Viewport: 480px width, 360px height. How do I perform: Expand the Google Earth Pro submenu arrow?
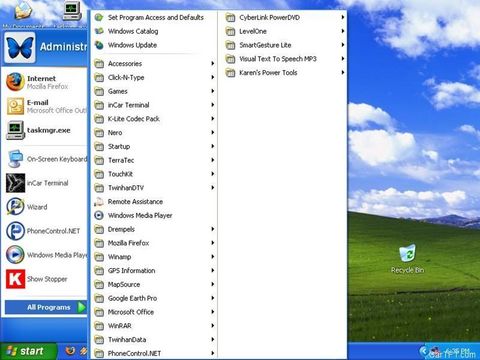pyautogui.click(x=213, y=298)
